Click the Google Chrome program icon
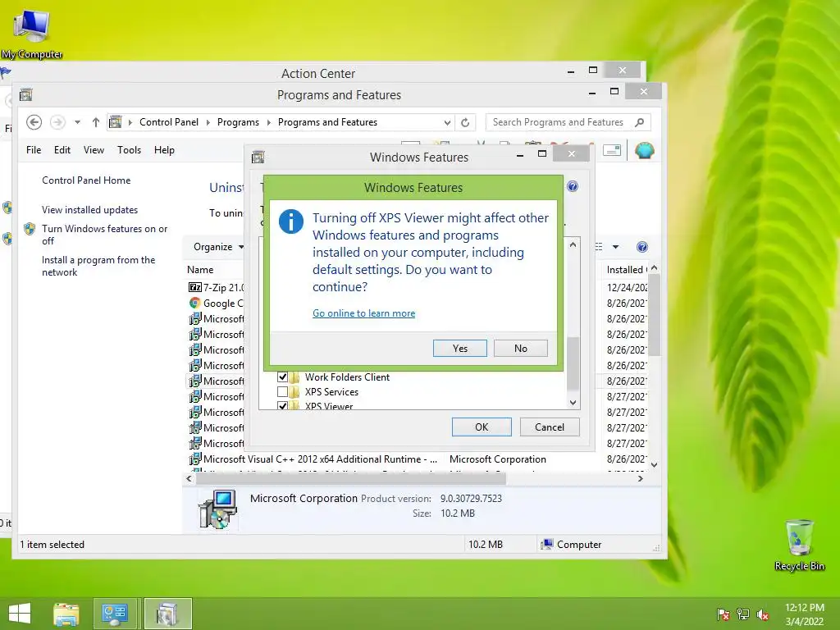Viewport: 840px width, 630px height. [195, 303]
